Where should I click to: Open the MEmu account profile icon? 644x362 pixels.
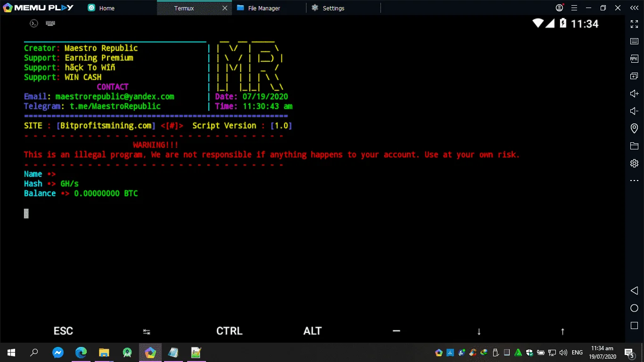pos(560,8)
